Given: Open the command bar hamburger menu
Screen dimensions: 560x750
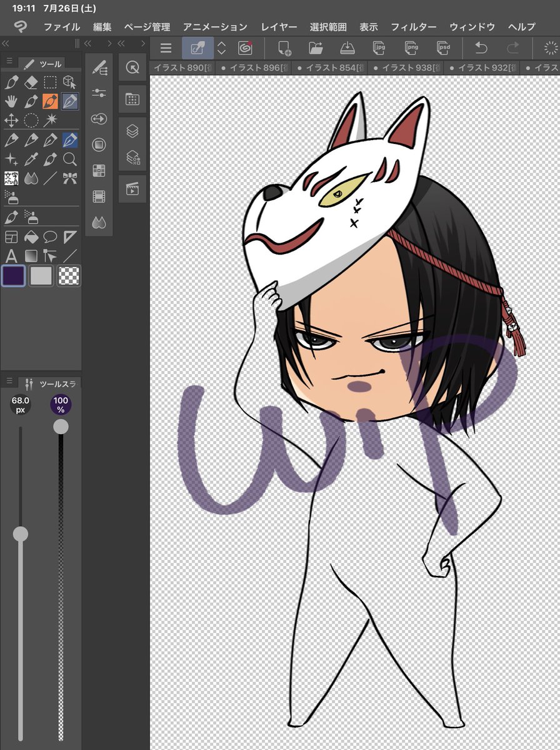Looking at the screenshot, I should pyautogui.click(x=166, y=48).
